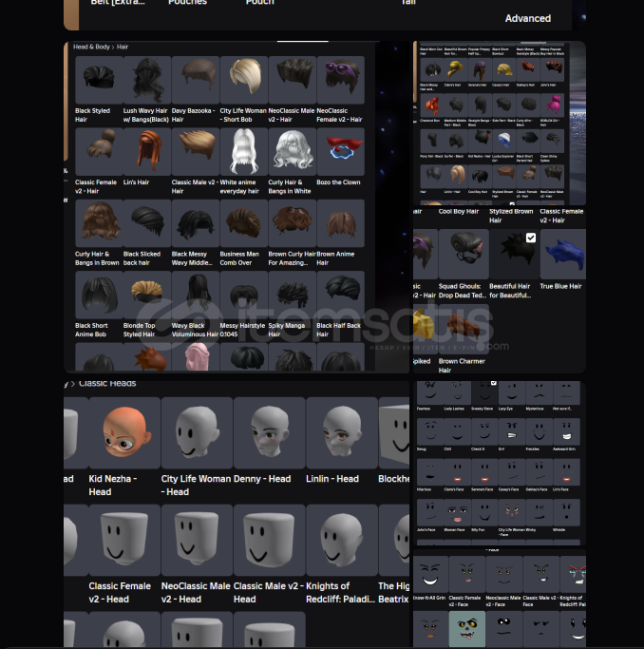Choose City Life Woman - Head
This screenshot has height=649, width=644.
pos(197,433)
